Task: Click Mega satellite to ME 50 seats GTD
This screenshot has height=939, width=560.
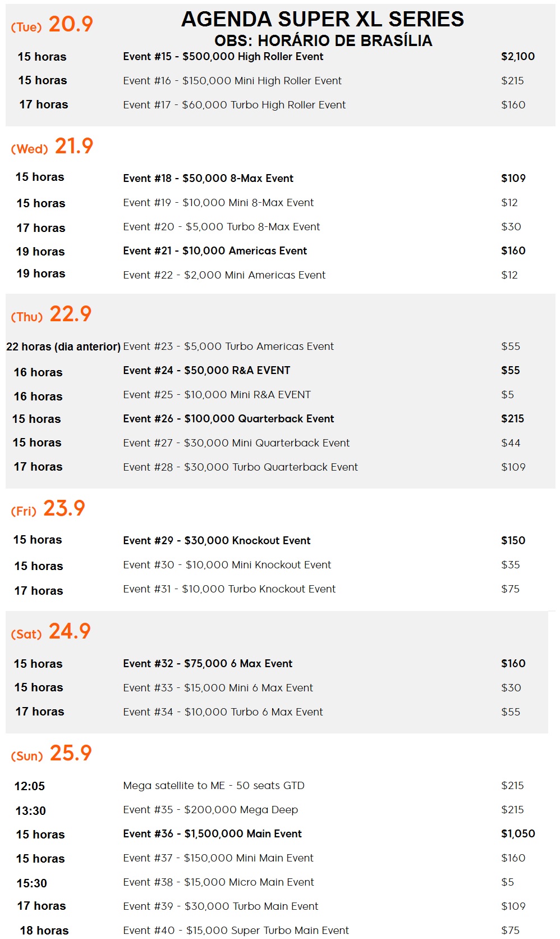Action: 214,786
